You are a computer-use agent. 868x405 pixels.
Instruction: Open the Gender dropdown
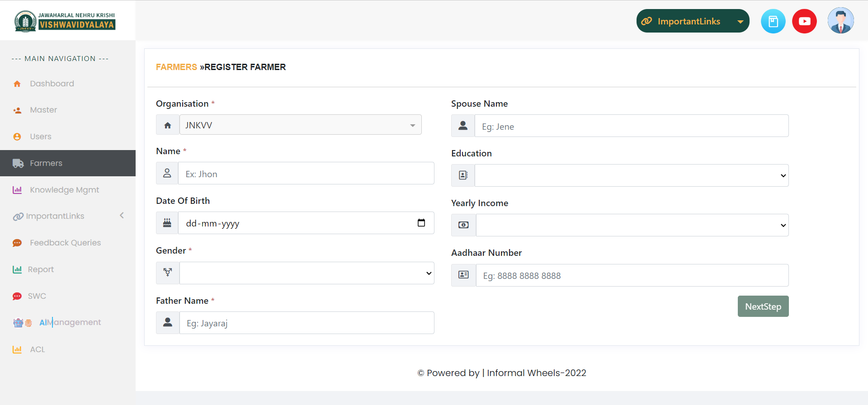pyautogui.click(x=307, y=273)
